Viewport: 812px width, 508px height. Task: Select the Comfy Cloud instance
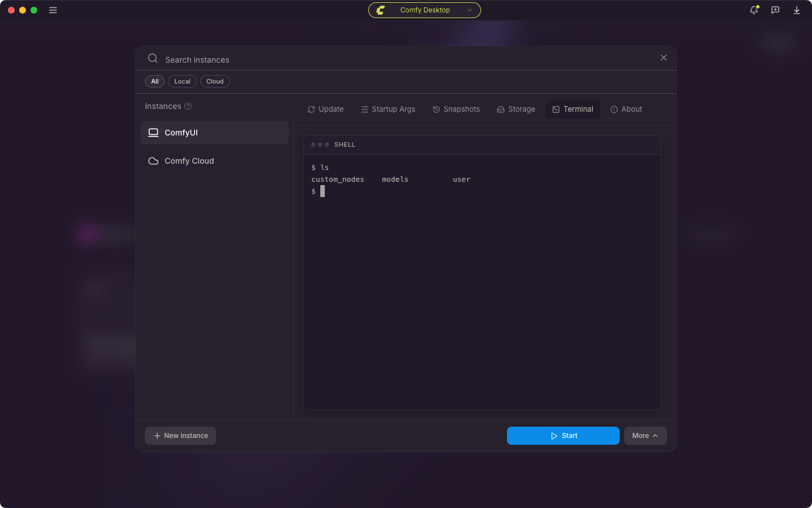(x=214, y=161)
